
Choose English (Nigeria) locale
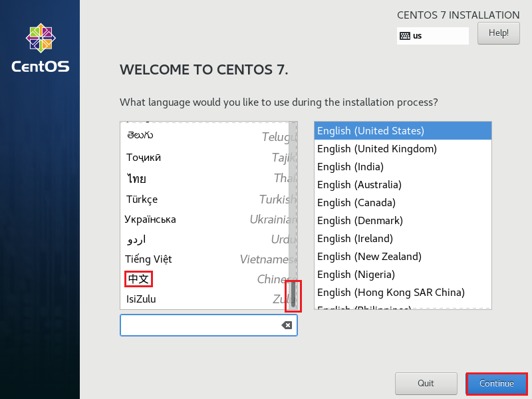(x=403, y=275)
